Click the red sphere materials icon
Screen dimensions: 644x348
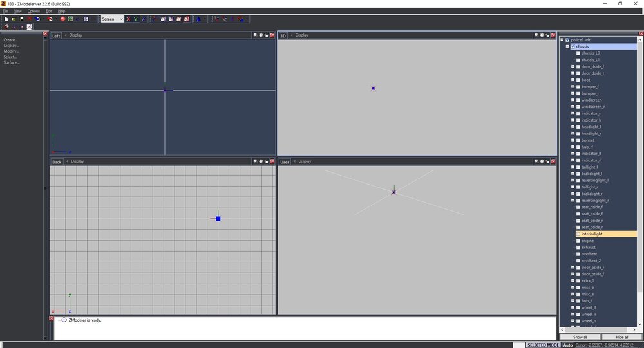pos(63,19)
